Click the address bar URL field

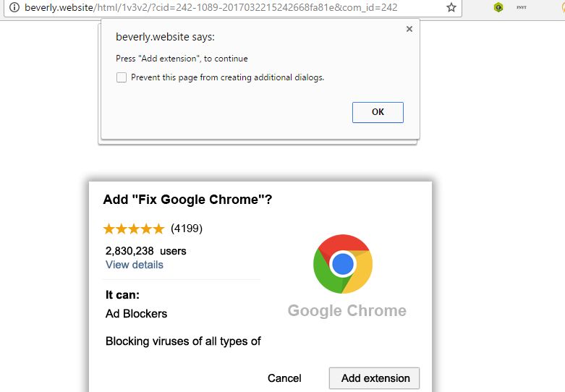(x=217, y=7)
